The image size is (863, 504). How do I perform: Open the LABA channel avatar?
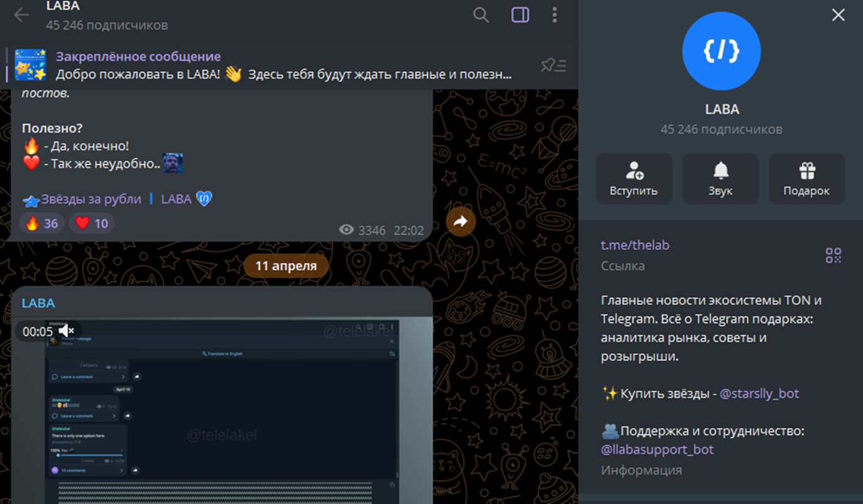pos(722,52)
